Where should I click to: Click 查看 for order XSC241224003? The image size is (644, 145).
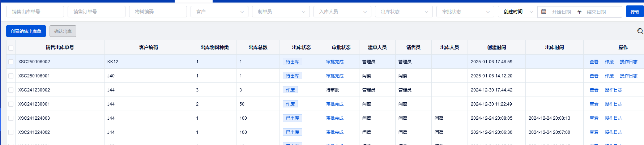594,118
